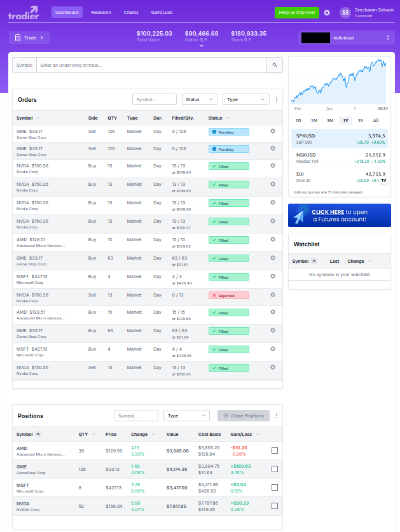Open gear for NVDA order filled at $150.27
Image resolution: width=400 pixels, height=532 pixels.
pyautogui.click(x=273, y=221)
